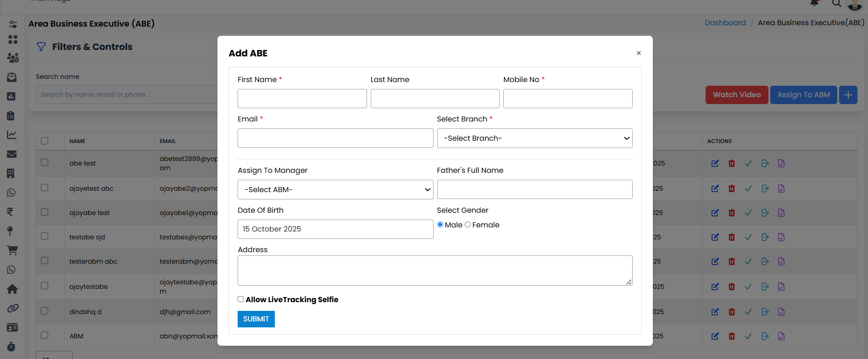Go to the Dashboard breadcrumb link
This screenshot has height=359, width=868.
725,23
